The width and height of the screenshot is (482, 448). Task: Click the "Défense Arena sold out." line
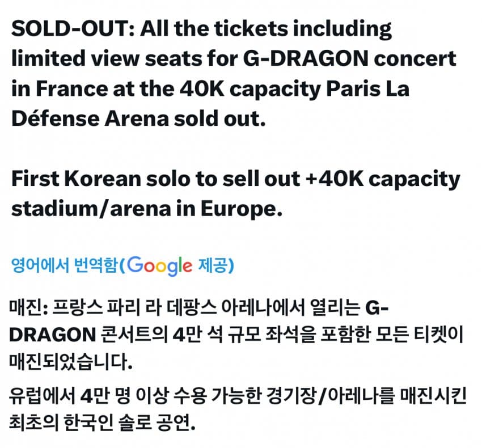(x=138, y=121)
